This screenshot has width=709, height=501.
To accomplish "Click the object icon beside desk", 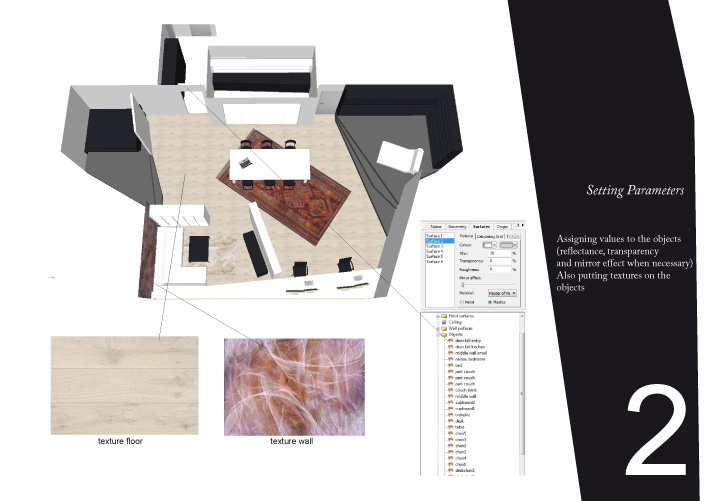I will click(450, 421).
